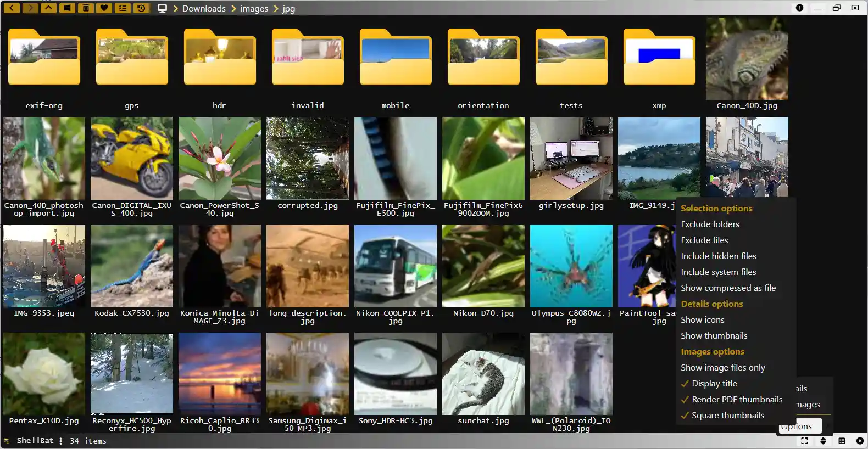Image resolution: width=868 pixels, height=449 pixels.
Task: Click the 34 items count in status bar
Action: pos(88,441)
